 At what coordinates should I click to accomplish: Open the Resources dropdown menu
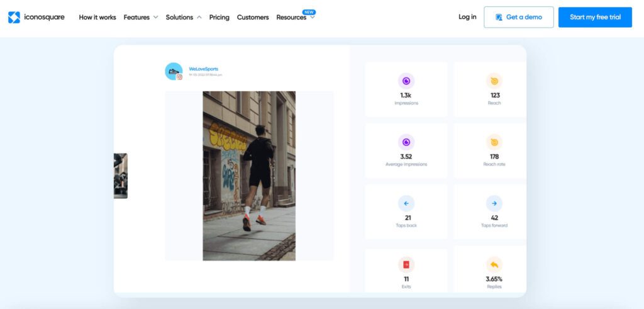[295, 17]
